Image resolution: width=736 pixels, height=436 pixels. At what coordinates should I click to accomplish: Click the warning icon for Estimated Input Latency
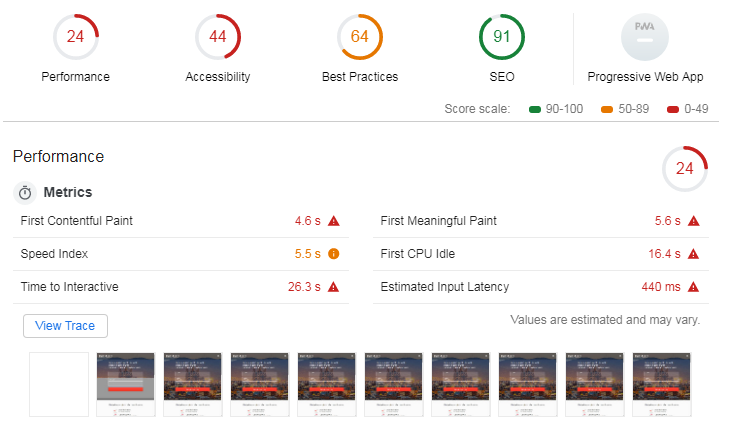[694, 287]
